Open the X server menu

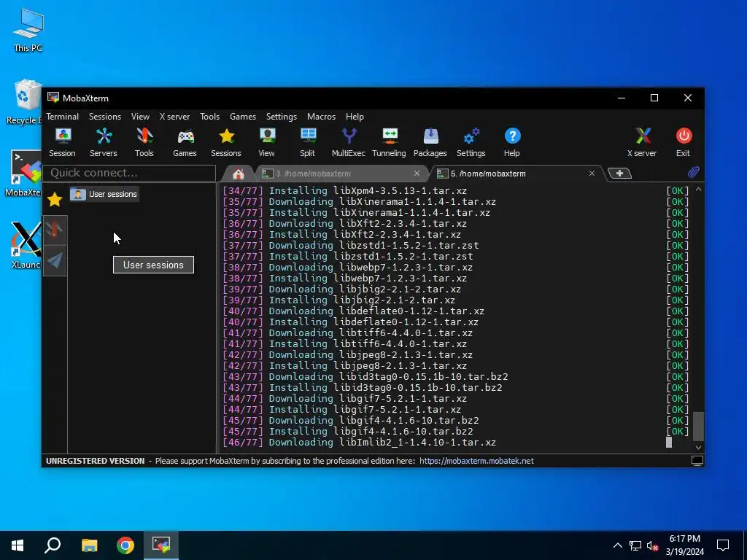click(174, 117)
